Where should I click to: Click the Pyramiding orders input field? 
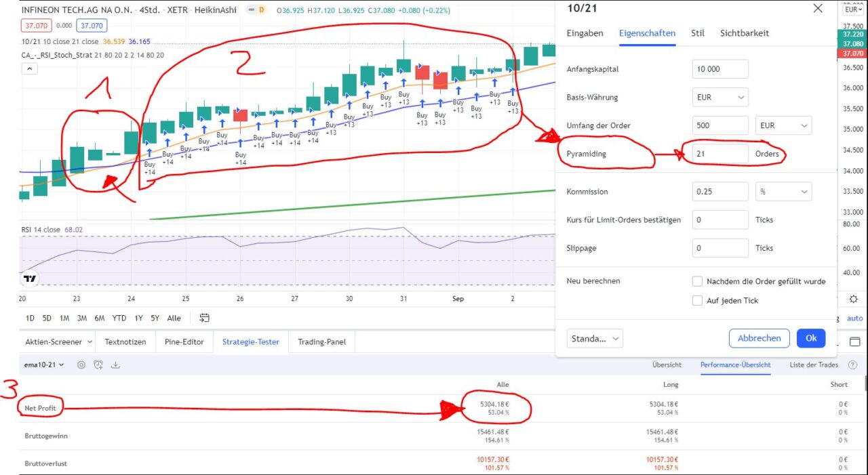720,154
